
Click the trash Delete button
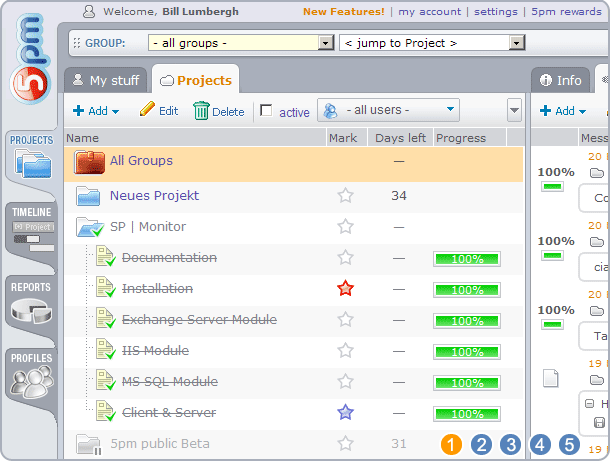(x=219, y=111)
